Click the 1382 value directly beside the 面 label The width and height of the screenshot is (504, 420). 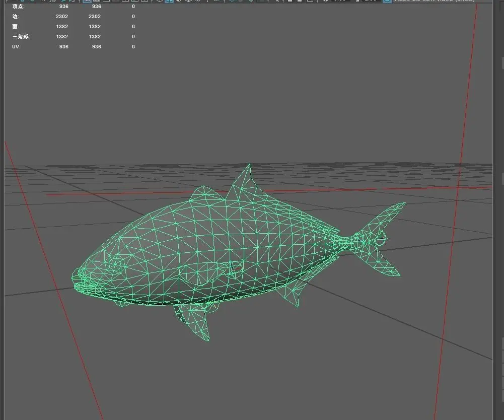click(x=62, y=26)
